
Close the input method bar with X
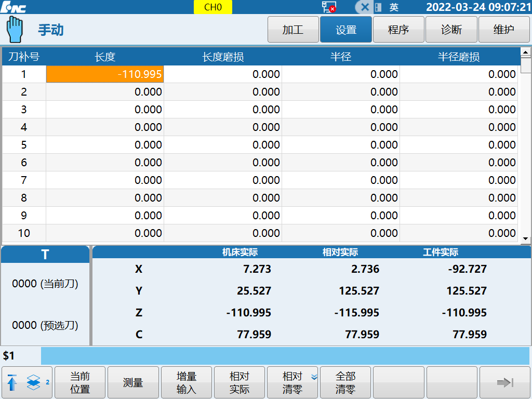coord(365,7)
